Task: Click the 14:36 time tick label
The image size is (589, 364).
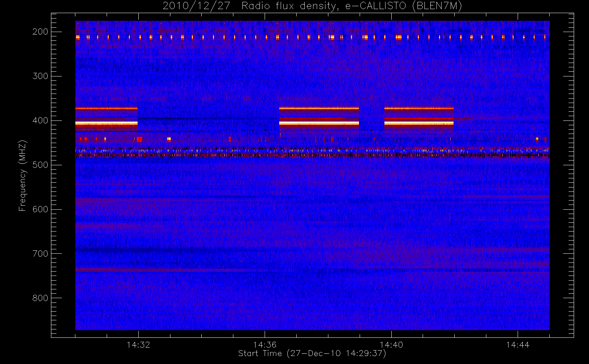Action: [x=265, y=345]
